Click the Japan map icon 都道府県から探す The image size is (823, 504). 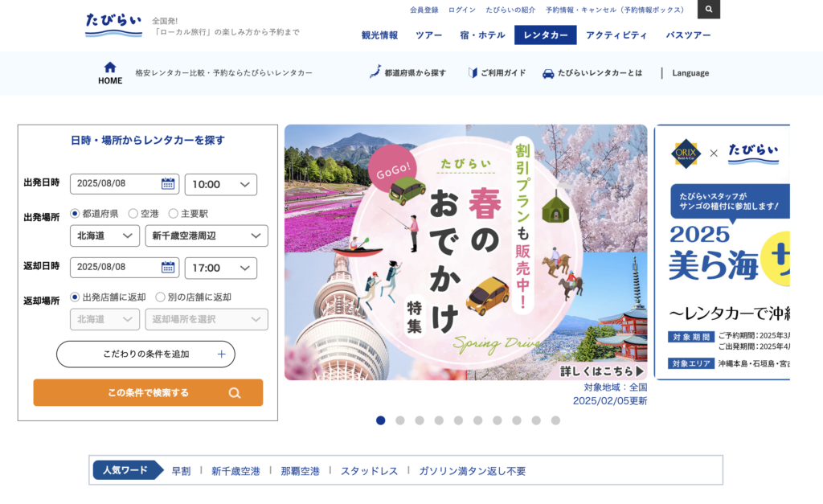375,72
